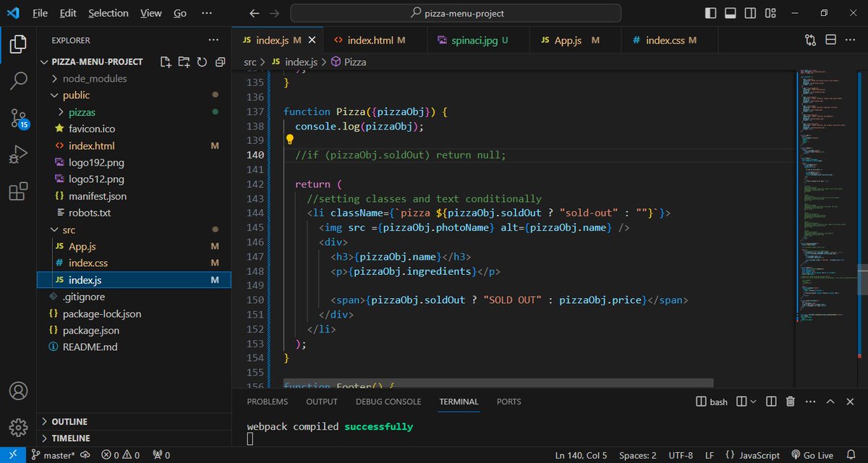This screenshot has width=868, height=463.
Task: Open the Accounts menu icon
Action: pyautogui.click(x=18, y=391)
